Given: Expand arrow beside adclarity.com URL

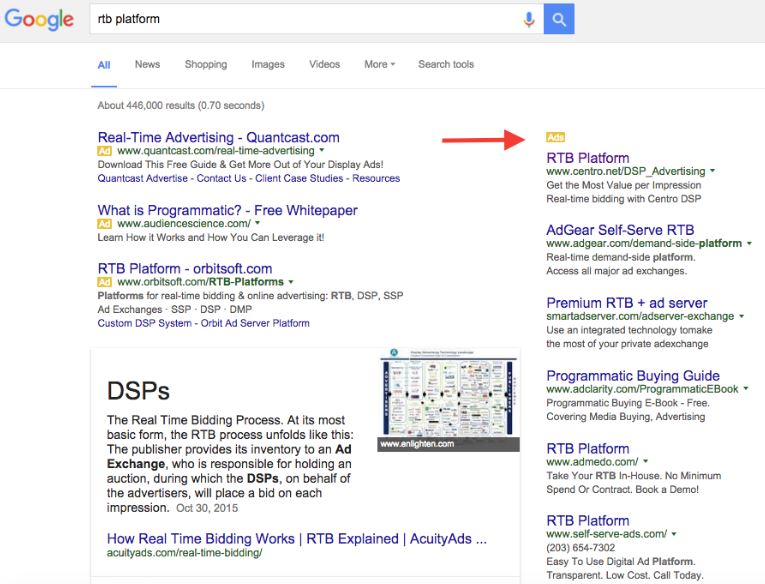Looking at the screenshot, I should tap(745, 389).
